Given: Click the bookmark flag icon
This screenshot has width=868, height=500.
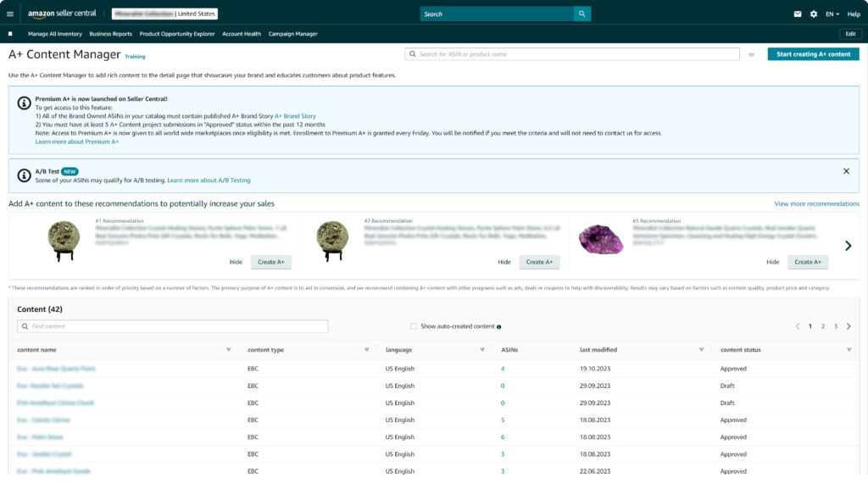Looking at the screenshot, I should coord(10,34).
